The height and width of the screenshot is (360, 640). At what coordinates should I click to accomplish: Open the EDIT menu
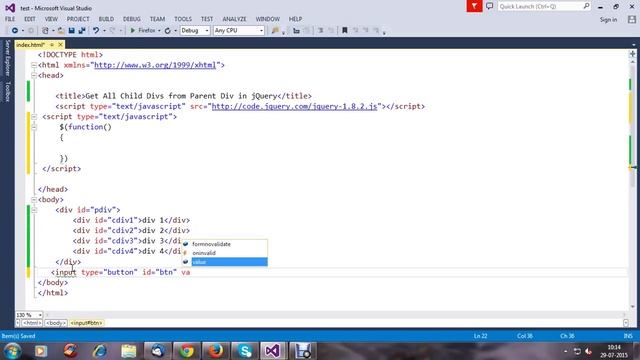tap(30, 19)
